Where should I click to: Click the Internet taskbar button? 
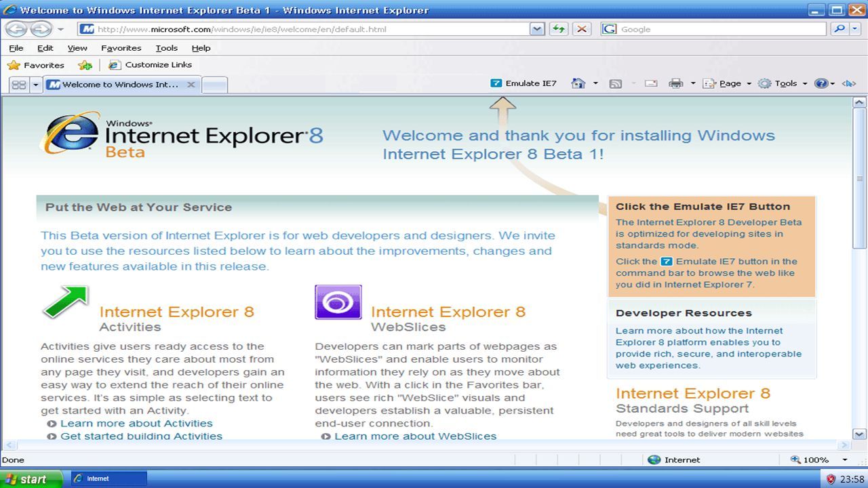pos(108,479)
